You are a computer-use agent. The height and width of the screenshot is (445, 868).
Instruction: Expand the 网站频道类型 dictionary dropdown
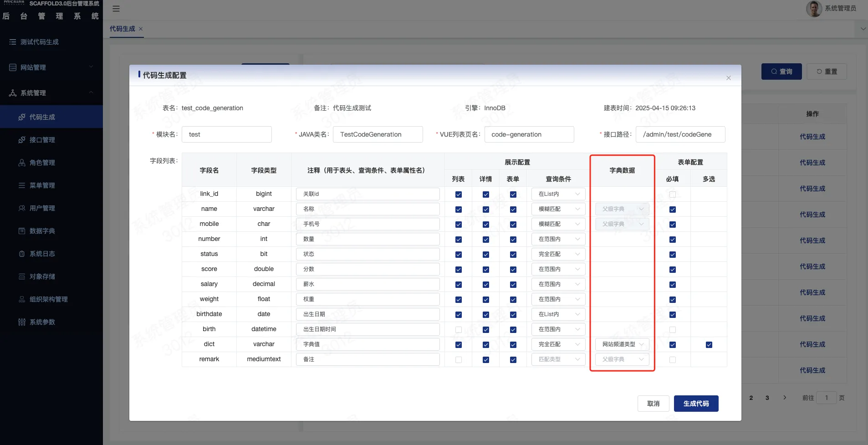tap(622, 344)
